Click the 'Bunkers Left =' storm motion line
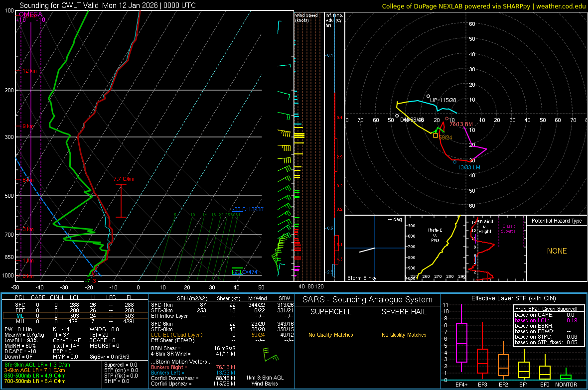The height and width of the screenshot is (390, 588). point(193,373)
